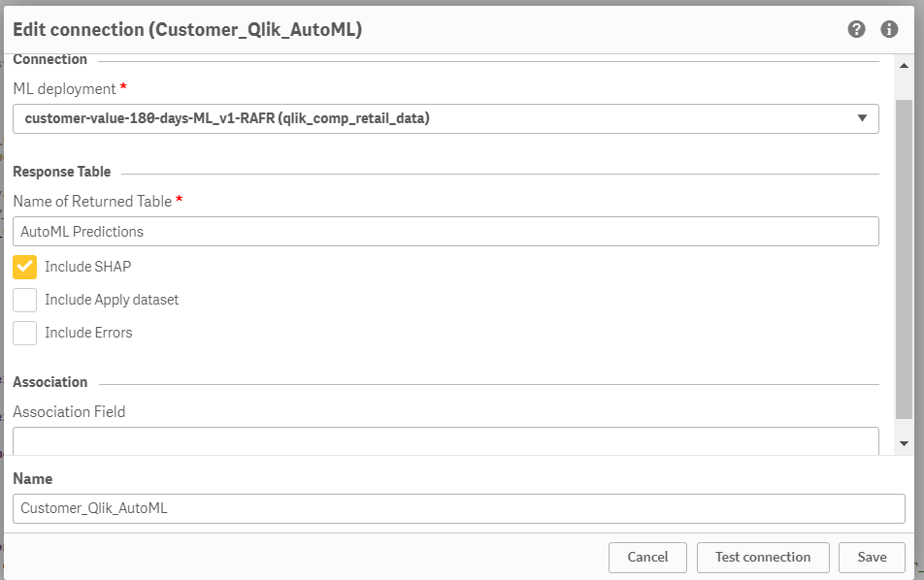Viewport: 924px width, 580px height.
Task: Run Test connection
Action: click(762, 558)
